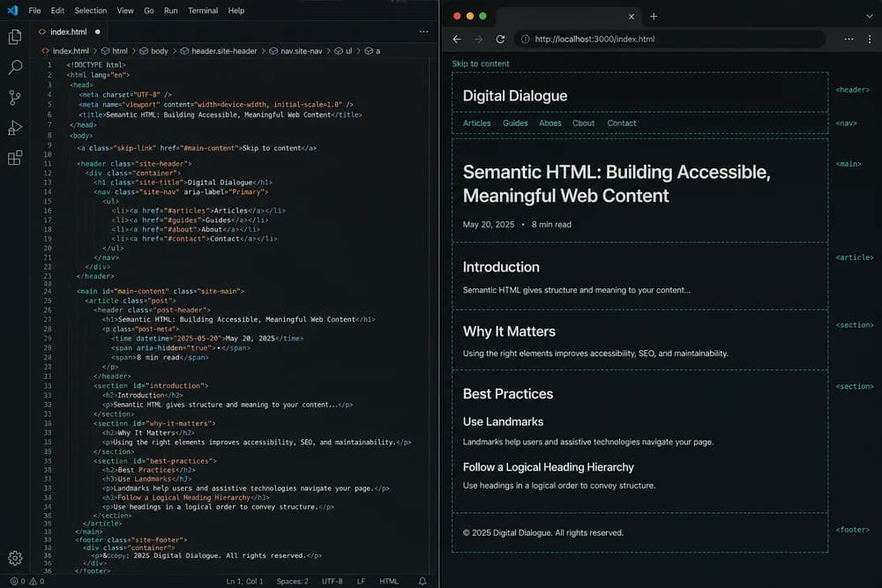Open the Contact nav link

[622, 123]
